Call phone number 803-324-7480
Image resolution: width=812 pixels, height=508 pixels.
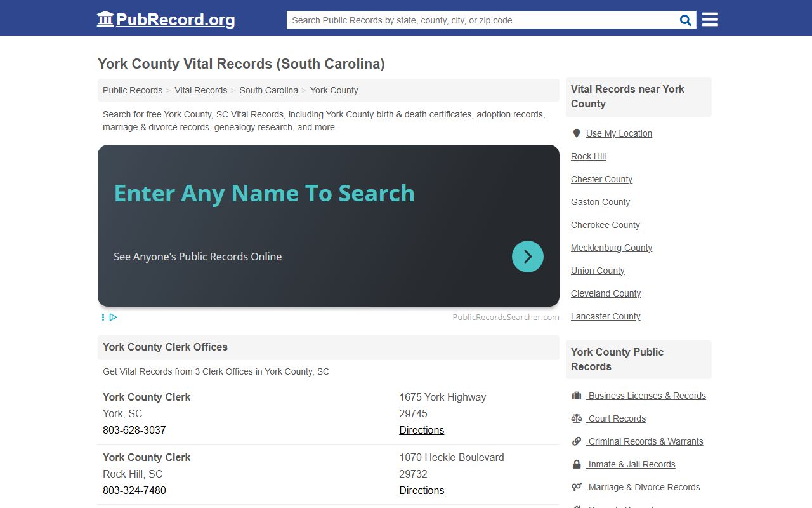[134, 490]
